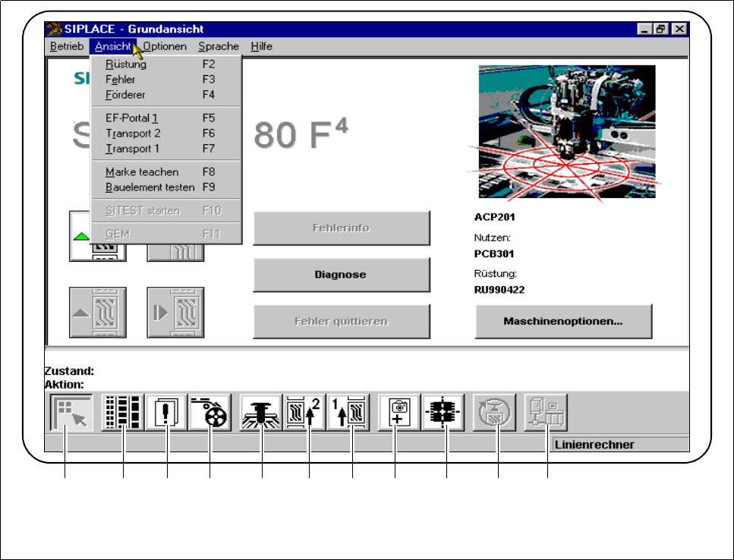This screenshot has width=734, height=560.
Task: Open the Optionen menu
Action: [x=165, y=46]
